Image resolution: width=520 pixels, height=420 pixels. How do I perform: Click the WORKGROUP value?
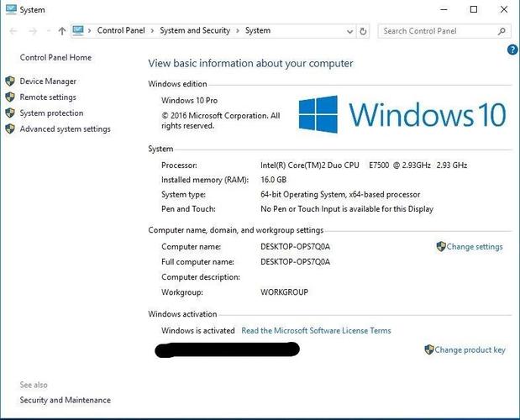click(284, 292)
